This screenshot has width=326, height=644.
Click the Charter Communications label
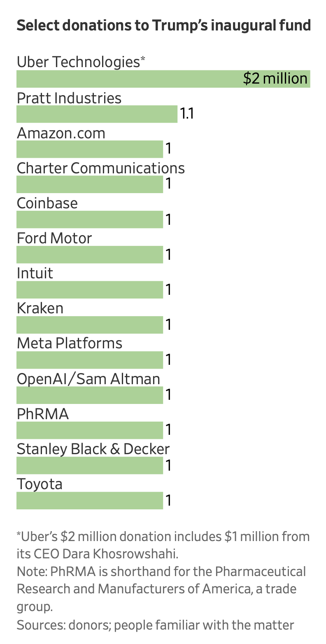(x=101, y=168)
